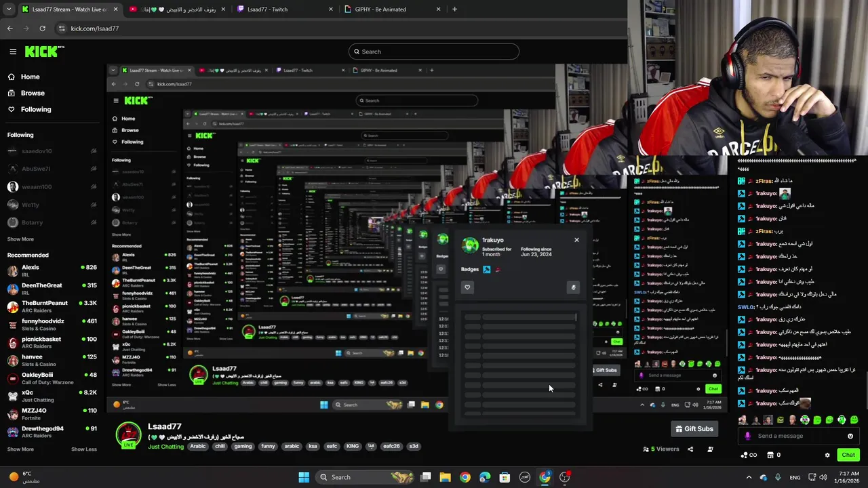Viewport: 868px width, 488px height.
Task: Click Show Less under the main sidebar's Recommended list
Action: click(x=84, y=449)
